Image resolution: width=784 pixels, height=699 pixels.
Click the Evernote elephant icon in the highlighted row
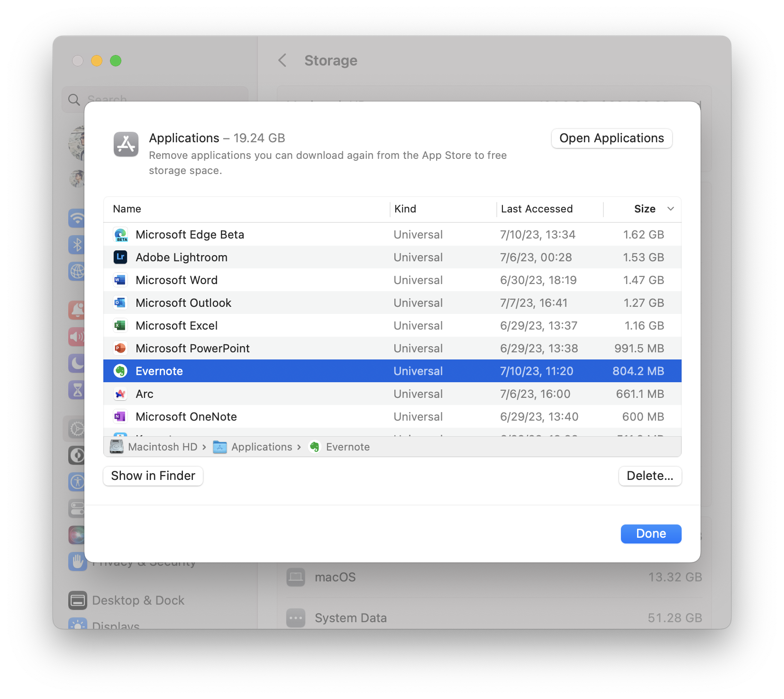coord(120,371)
